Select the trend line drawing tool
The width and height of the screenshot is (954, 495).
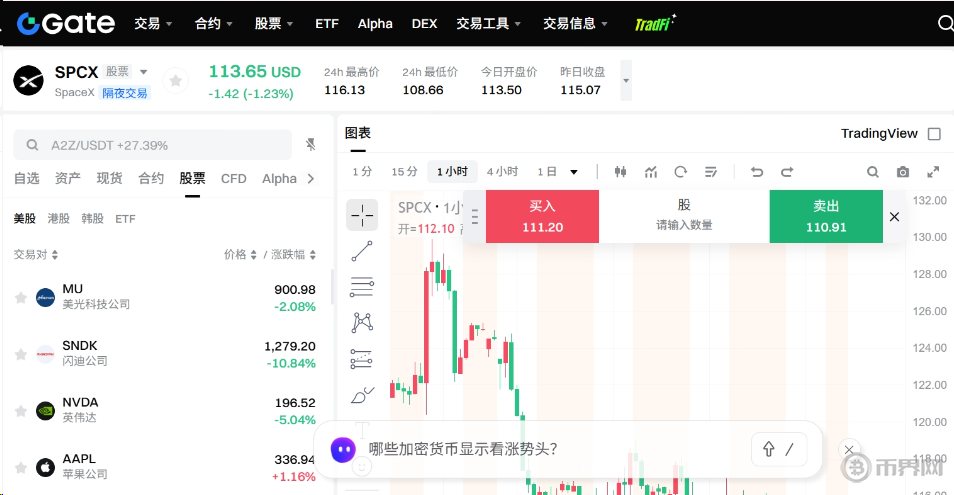pos(362,251)
